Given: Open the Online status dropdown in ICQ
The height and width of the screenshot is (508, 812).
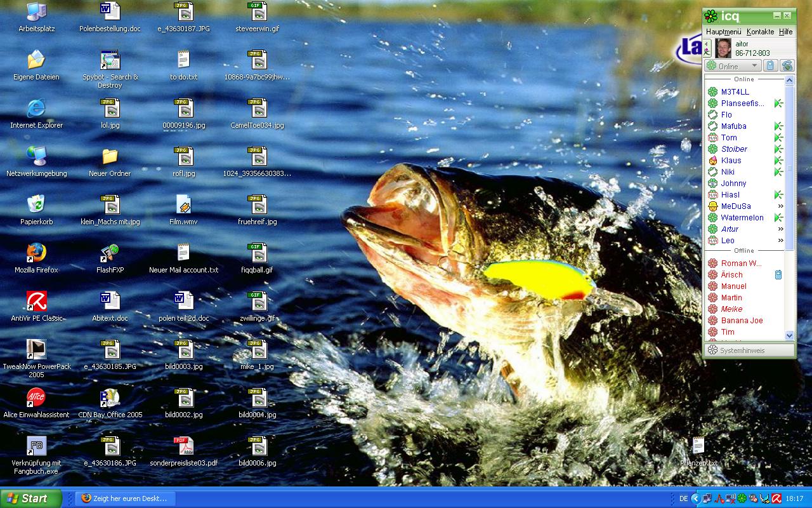Looking at the screenshot, I should click(x=733, y=66).
